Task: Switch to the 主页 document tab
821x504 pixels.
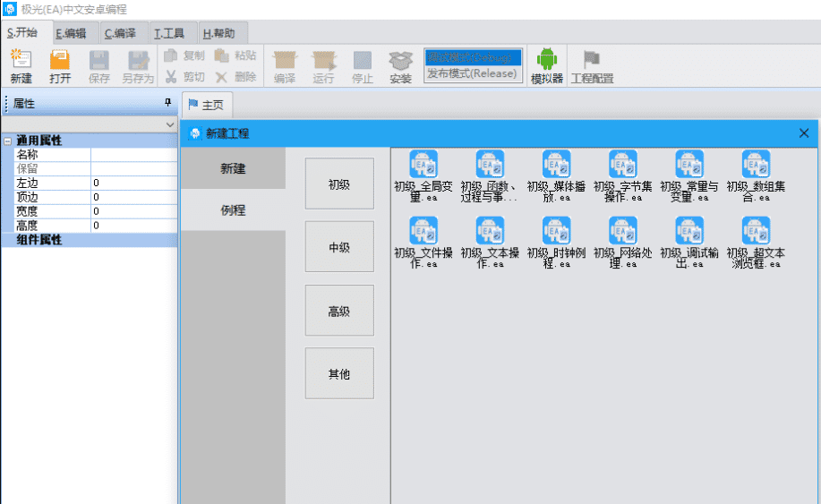Action: 207,105
